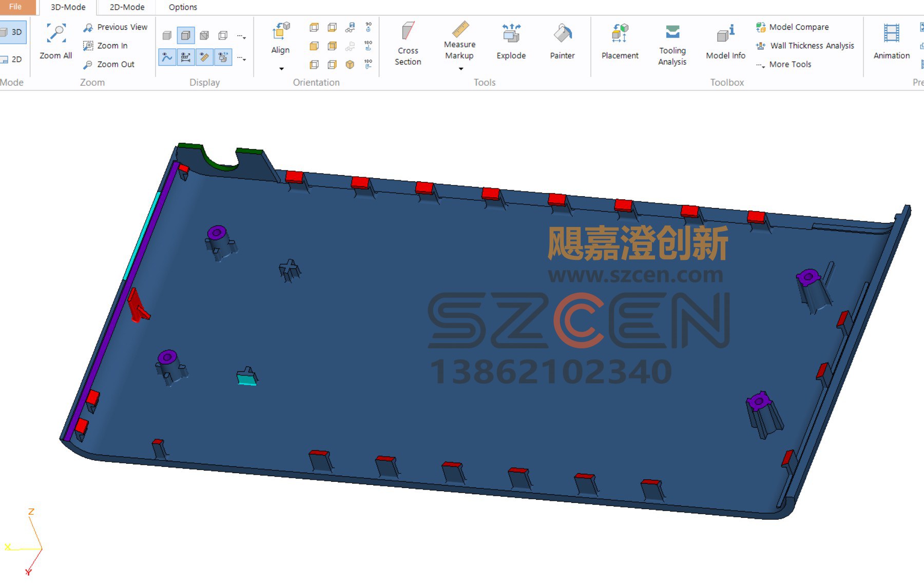This screenshot has width=924, height=583.
Task: Open the Animation tool
Action: point(891,32)
